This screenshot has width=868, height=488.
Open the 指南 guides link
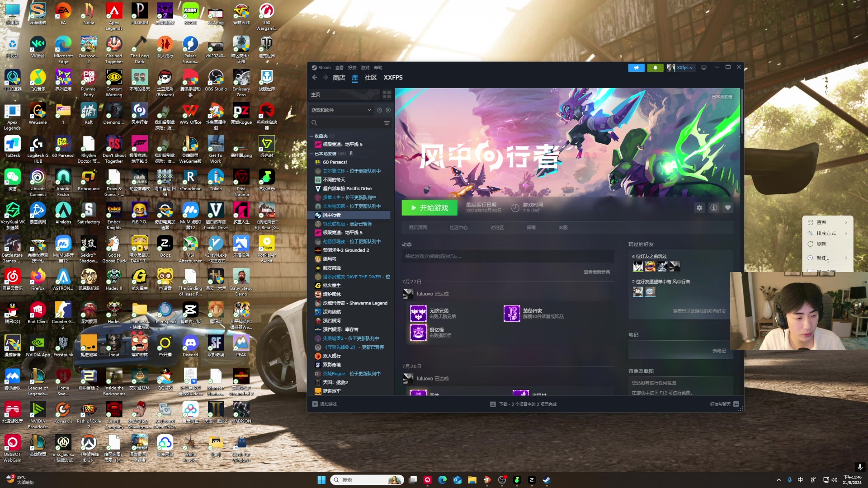click(531, 228)
